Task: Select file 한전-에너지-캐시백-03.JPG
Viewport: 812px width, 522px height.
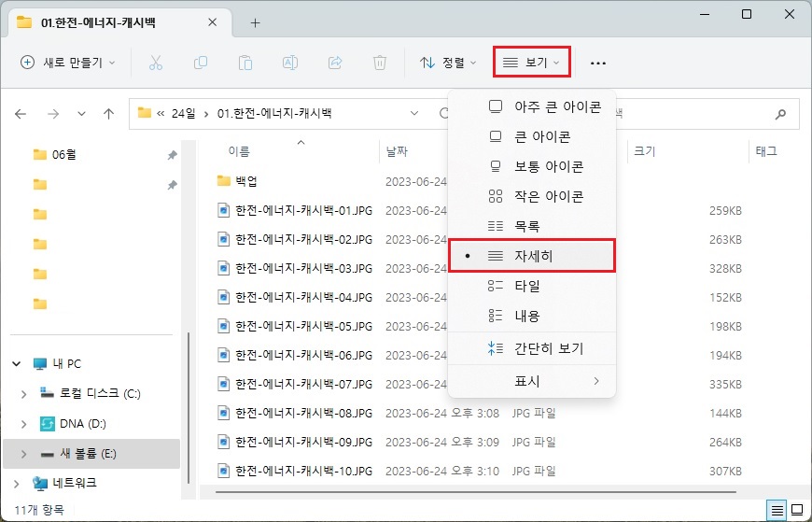Action: pos(303,269)
